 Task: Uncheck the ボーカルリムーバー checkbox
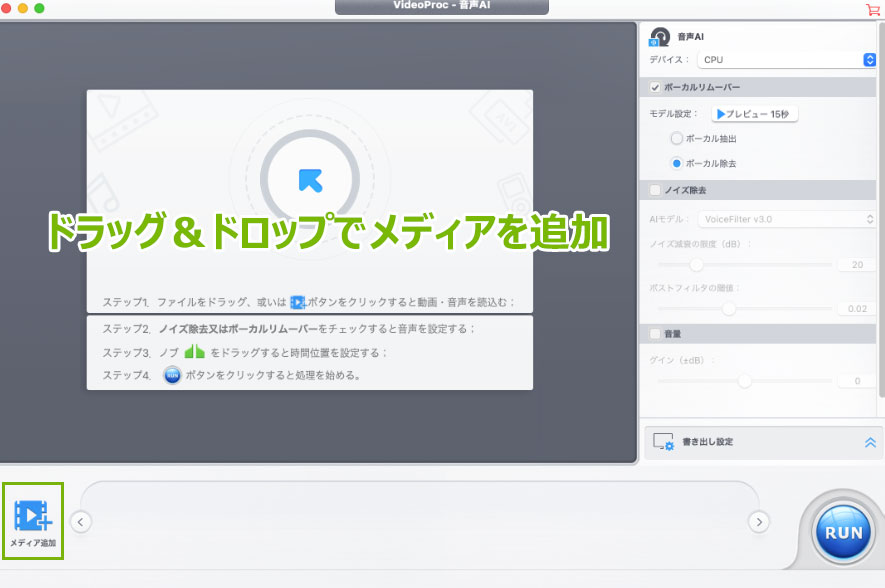click(656, 87)
